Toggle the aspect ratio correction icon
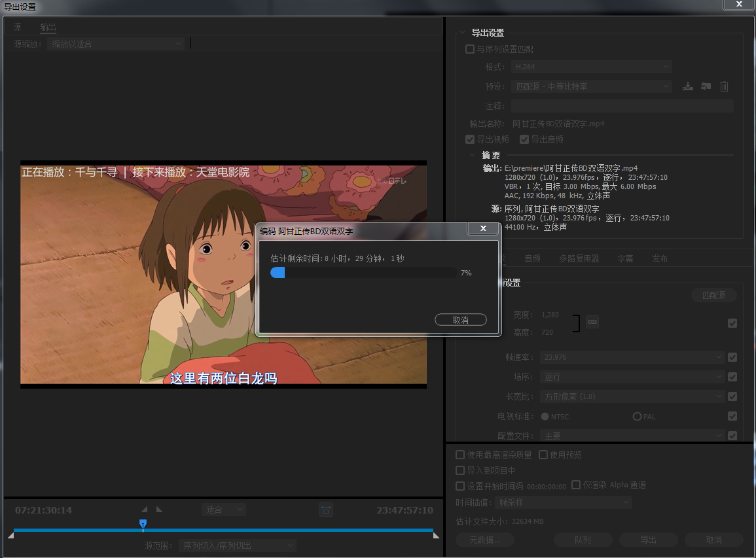 [326, 510]
